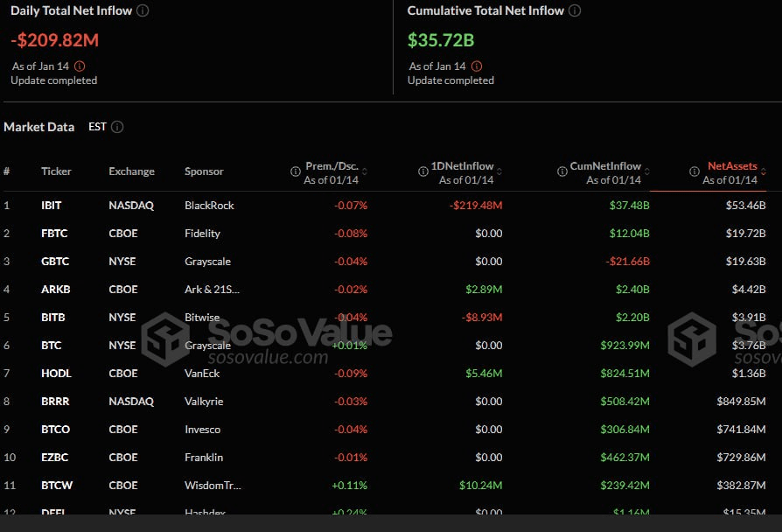The image size is (782, 532).
Task: Click the +0.11% premium value
Action: pyautogui.click(x=350, y=485)
